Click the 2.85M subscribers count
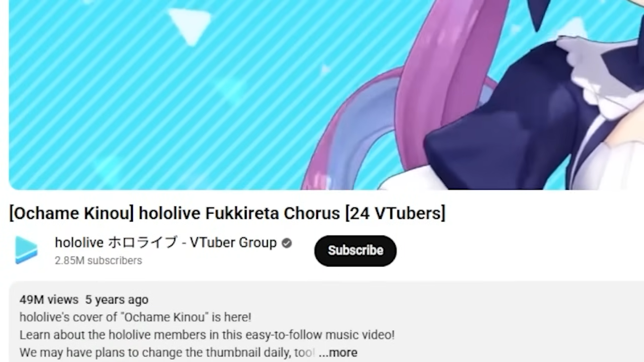Viewport: 644px width, 362px height. [99, 260]
